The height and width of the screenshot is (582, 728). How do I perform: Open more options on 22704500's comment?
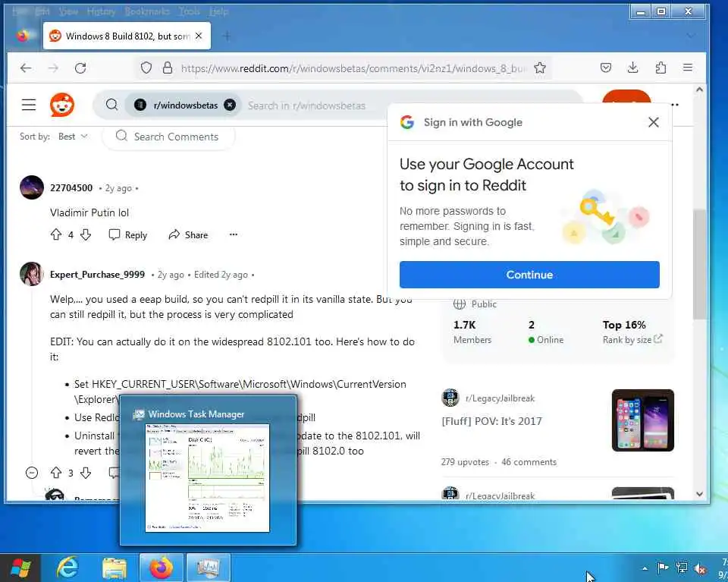(234, 234)
